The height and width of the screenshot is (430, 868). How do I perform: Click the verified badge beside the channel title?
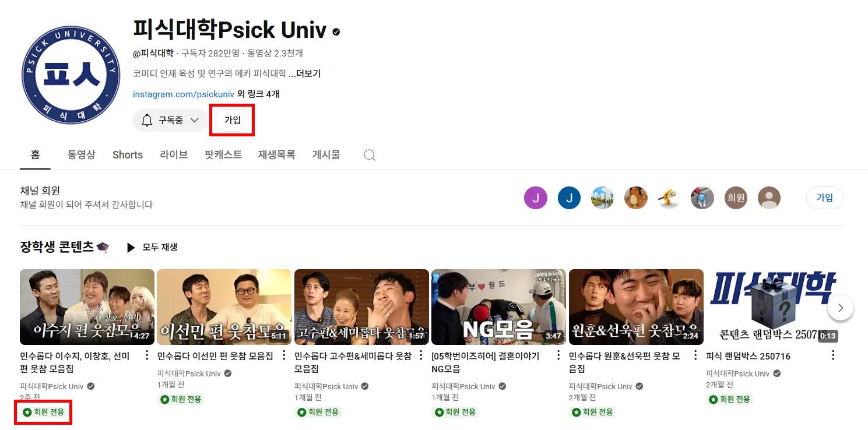[336, 32]
